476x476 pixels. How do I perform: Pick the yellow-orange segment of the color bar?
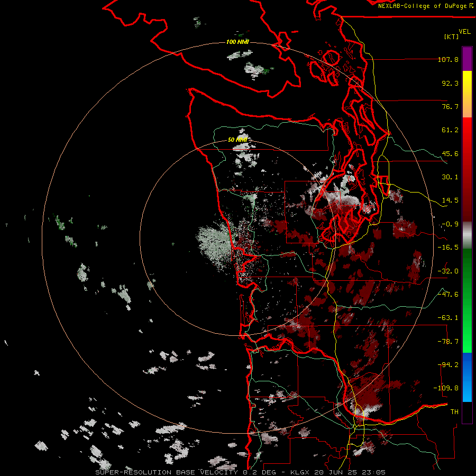[467, 94]
